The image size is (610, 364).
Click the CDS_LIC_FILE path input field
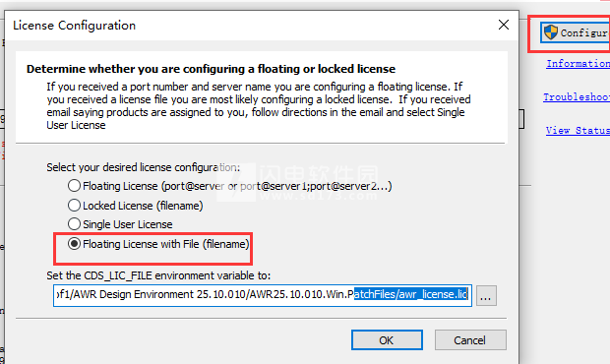pos(263,295)
